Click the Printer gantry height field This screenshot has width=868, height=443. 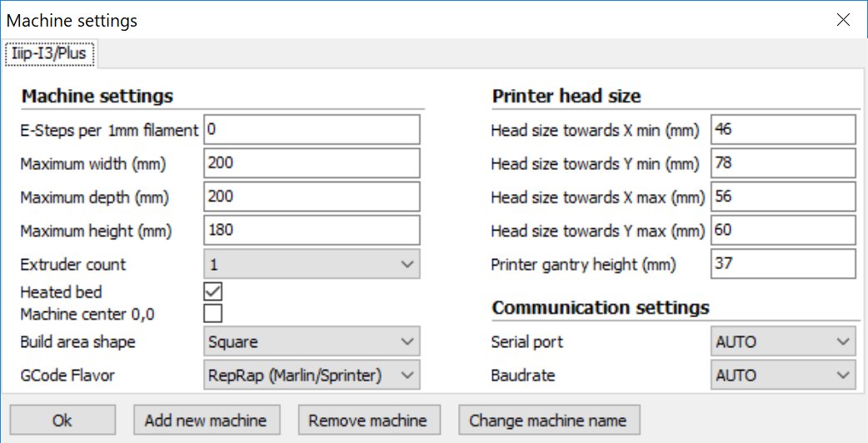click(783, 264)
